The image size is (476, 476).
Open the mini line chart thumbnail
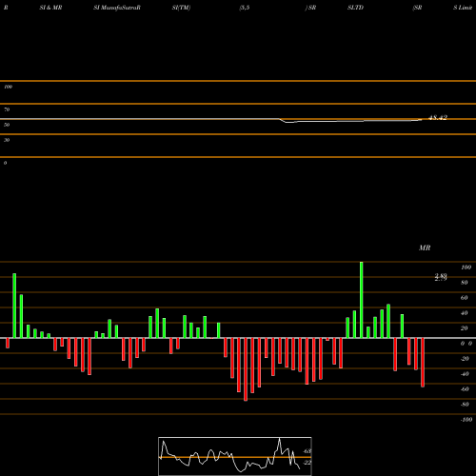[235, 456]
